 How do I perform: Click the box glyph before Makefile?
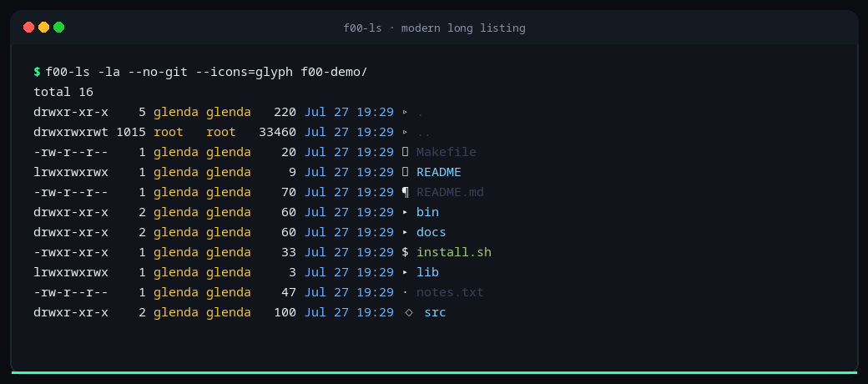406,152
